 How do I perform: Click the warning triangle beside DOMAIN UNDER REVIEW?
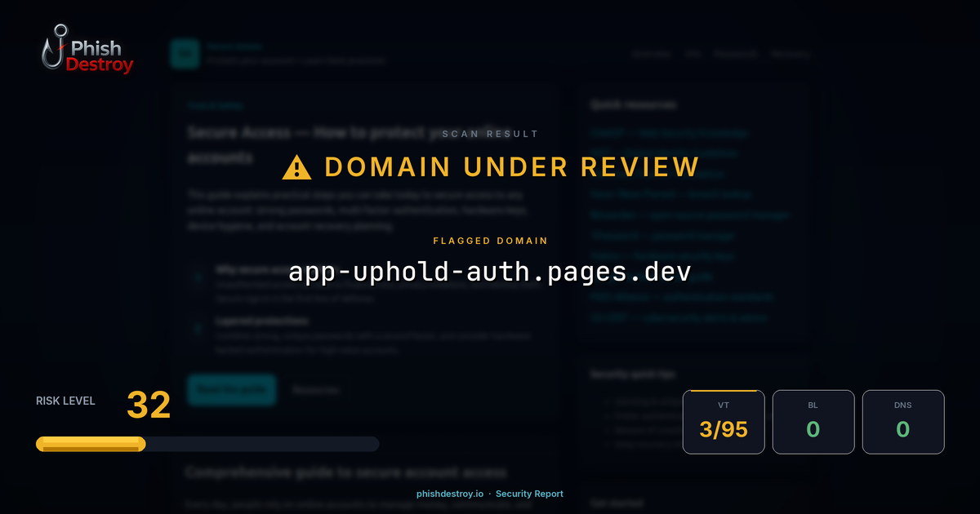pos(296,166)
